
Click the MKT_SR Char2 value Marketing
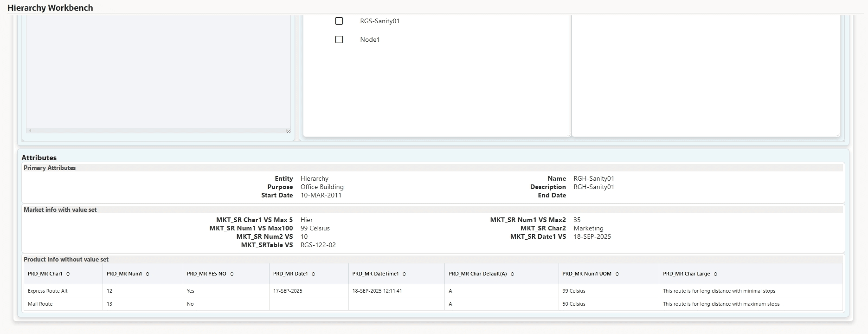pos(588,228)
